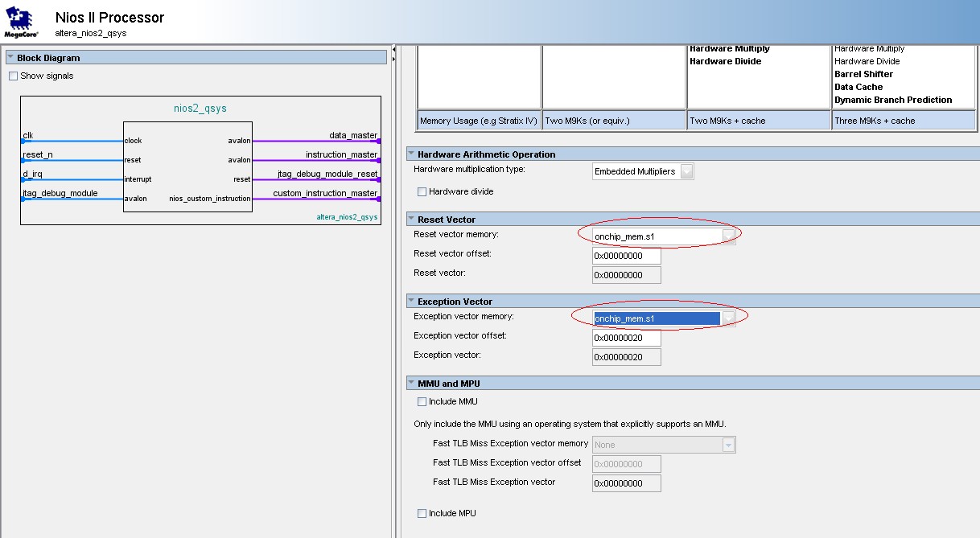The width and height of the screenshot is (980, 538).
Task: Click the Memory Usage (e.g Stratix IV) cell
Action: pyautogui.click(x=479, y=121)
